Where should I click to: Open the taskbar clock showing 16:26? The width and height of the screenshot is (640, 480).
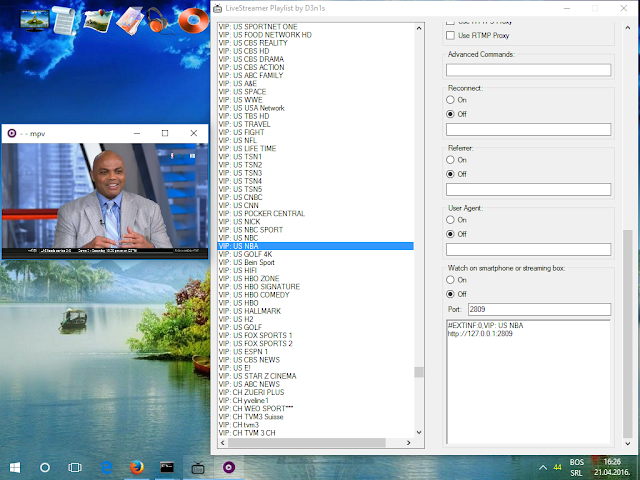[x=611, y=467]
